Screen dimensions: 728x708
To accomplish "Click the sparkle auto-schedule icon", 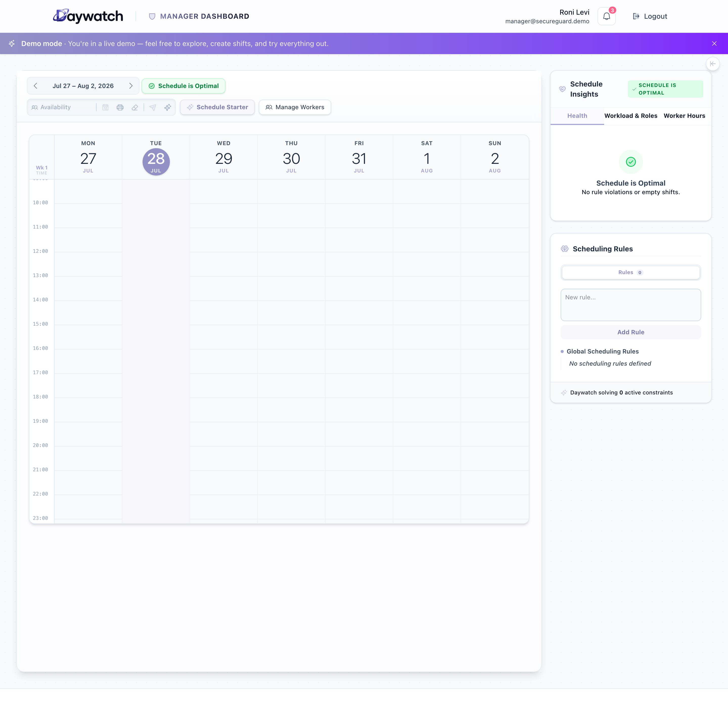I will pos(168,107).
